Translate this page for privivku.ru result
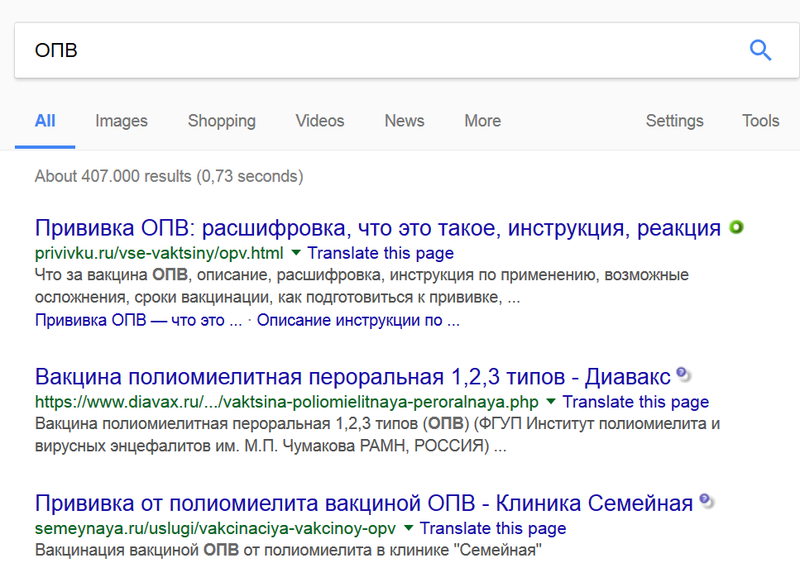Image resolution: width=800 pixels, height=563 pixels. pyautogui.click(x=380, y=253)
